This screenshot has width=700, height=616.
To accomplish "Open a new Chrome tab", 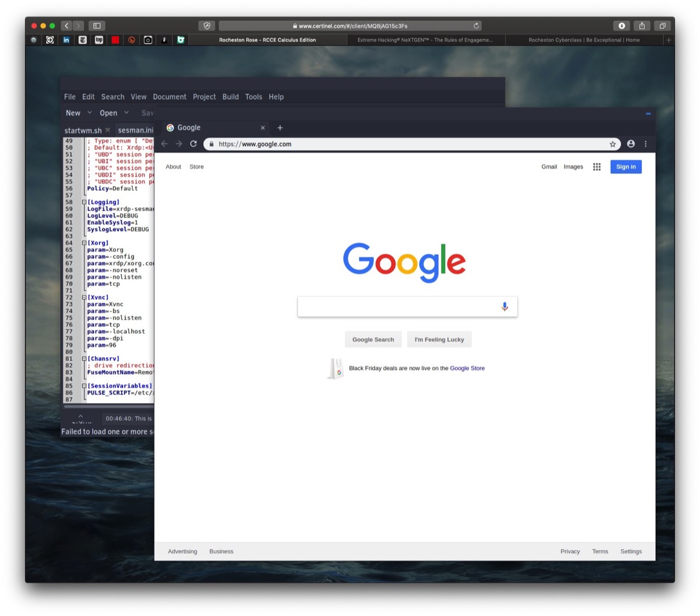I will point(280,128).
